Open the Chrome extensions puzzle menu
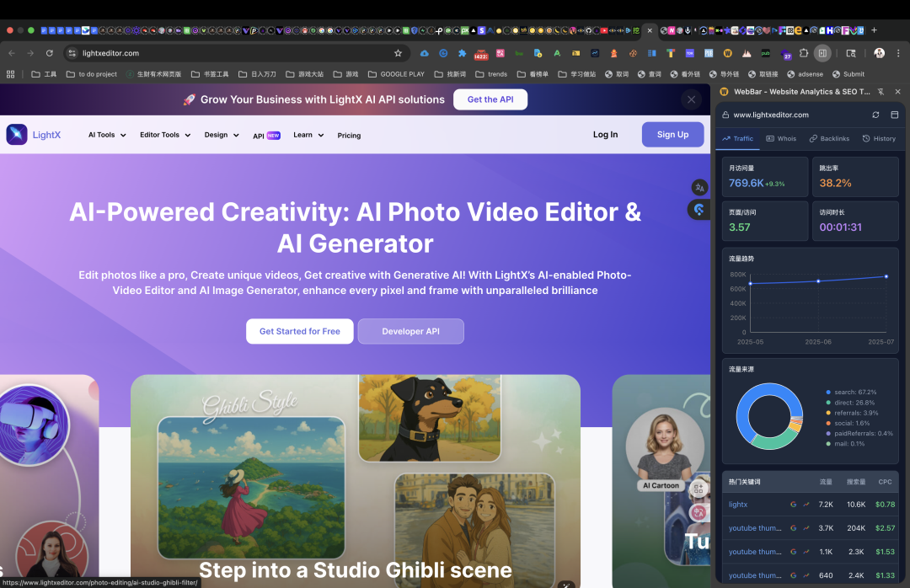The height and width of the screenshot is (588, 910). tap(804, 53)
